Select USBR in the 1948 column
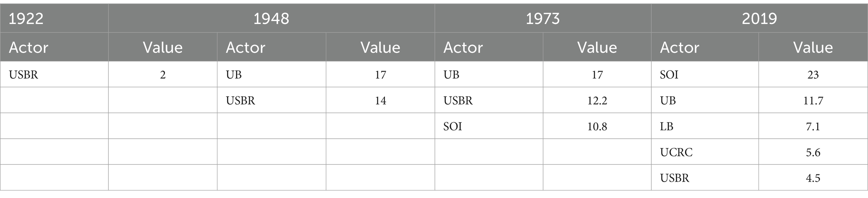Image resolution: width=868 pixels, height=198 pixels. pyautogui.click(x=271, y=100)
